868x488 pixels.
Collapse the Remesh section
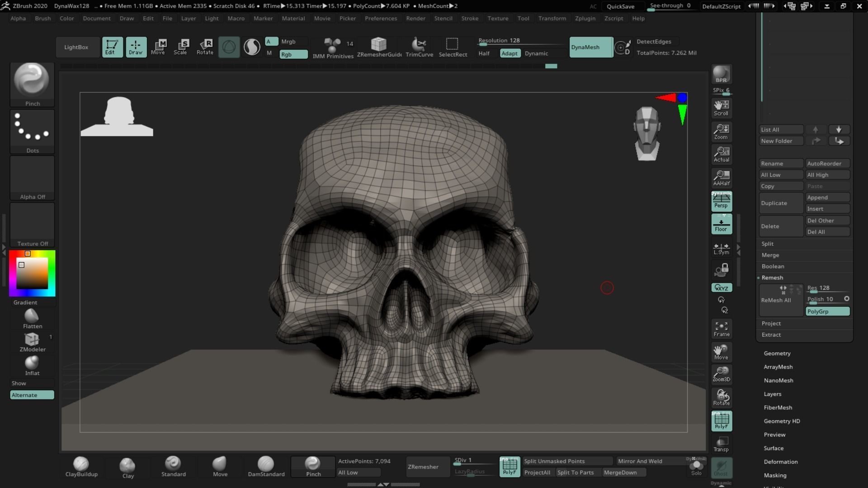[x=772, y=277]
